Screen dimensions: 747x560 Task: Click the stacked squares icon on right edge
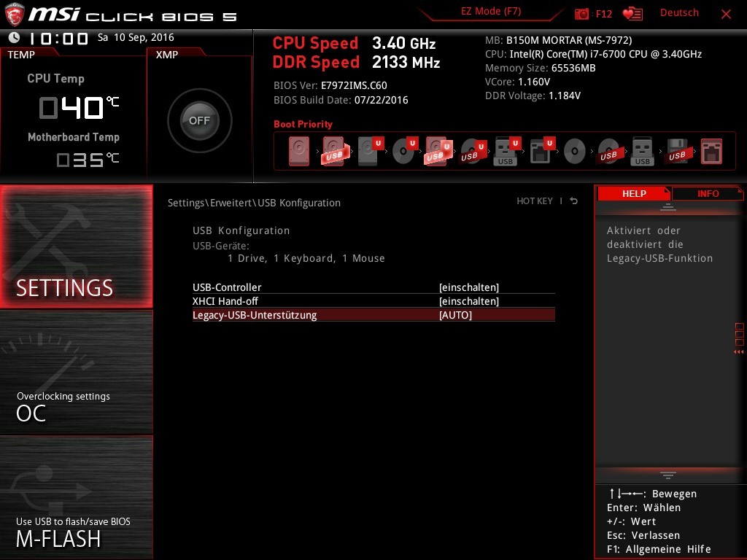(740, 334)
